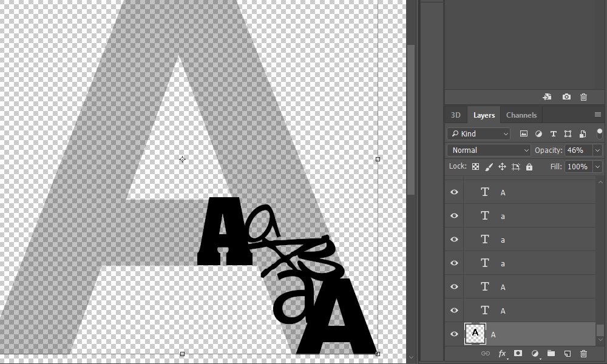Click Layers panel scroll down arrow

pos(600,340)
